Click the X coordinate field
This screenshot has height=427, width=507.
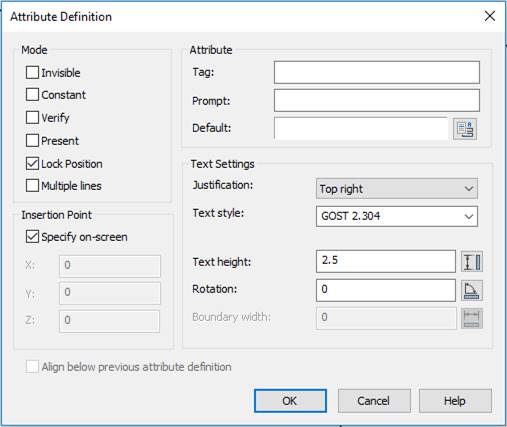pyautogui.click(x=110, y=266)
